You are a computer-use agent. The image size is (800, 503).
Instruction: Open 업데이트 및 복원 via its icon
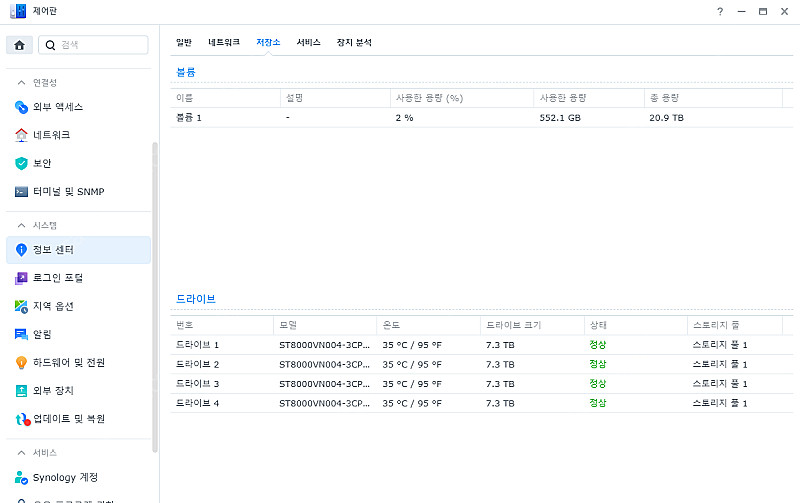(22, 419)
